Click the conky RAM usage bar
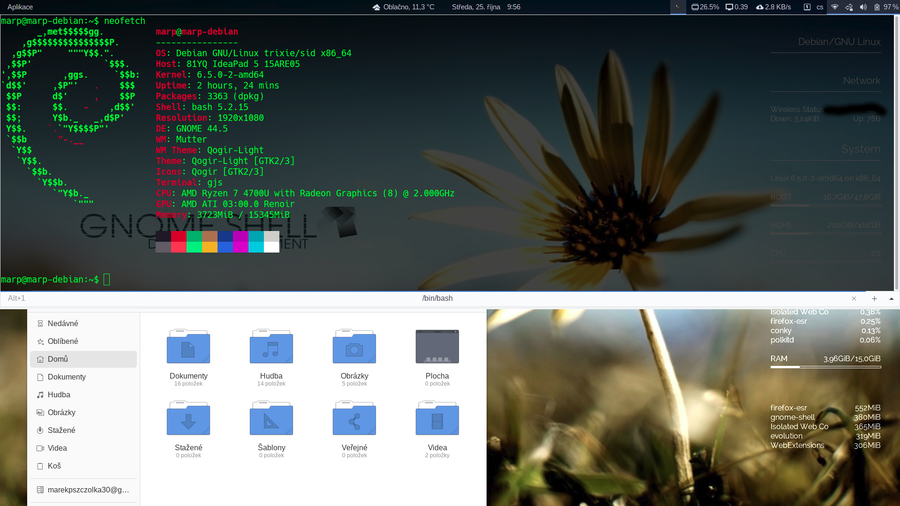The width and height of the screenshot is (900, 506). point(825,367)
